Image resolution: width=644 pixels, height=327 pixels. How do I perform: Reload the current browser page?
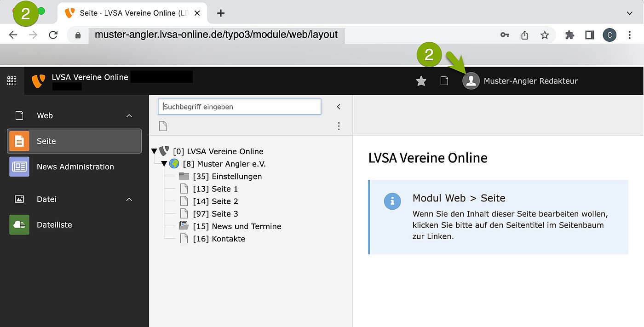[x=53, y=35]
